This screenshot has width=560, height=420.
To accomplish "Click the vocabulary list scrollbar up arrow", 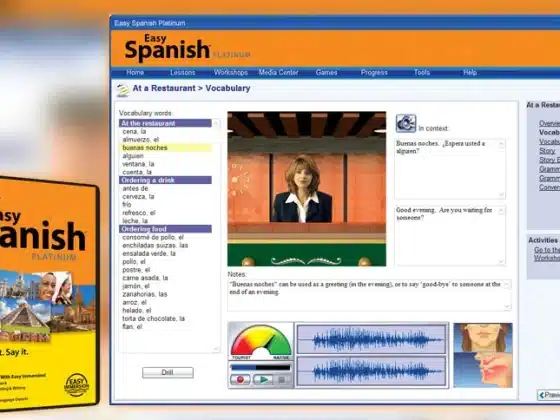I will [x=216, y=124].
